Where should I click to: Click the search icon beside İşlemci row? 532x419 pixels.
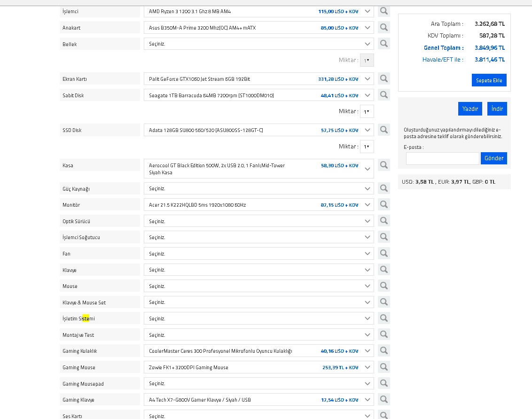(x=384, y=11)
